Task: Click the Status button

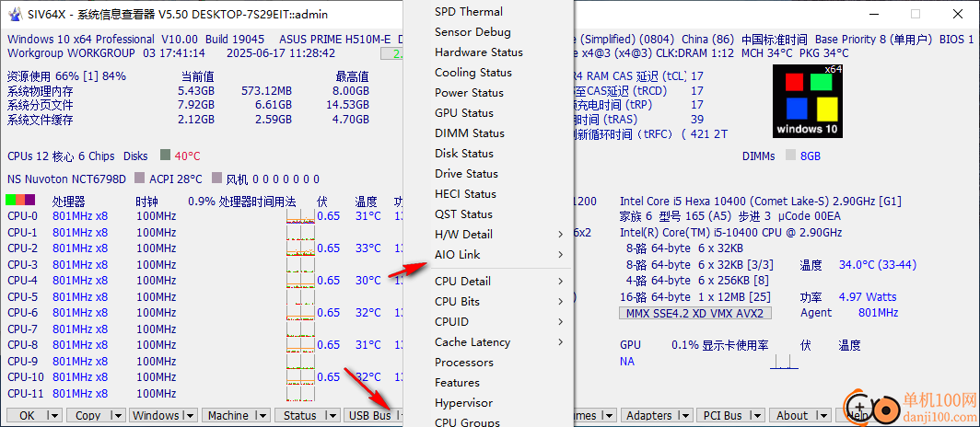Action: (x=300, y=415)
